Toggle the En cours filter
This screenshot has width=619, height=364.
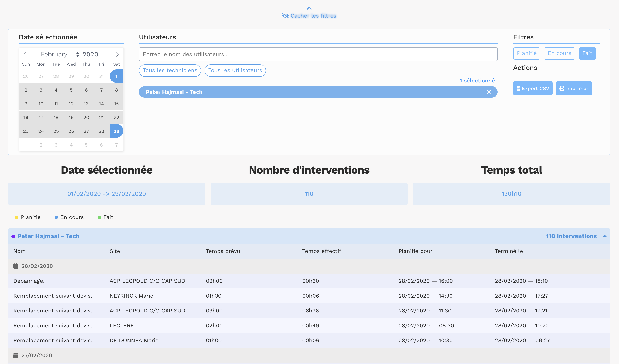(x=559, y=53)
